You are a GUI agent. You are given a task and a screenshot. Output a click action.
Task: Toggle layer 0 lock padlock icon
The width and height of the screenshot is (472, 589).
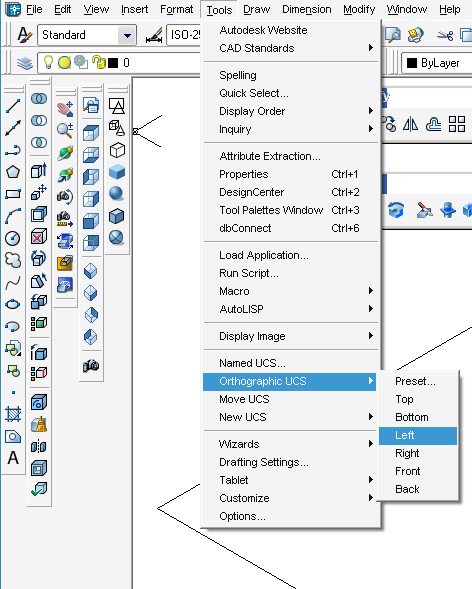click(x=99, y=62)
